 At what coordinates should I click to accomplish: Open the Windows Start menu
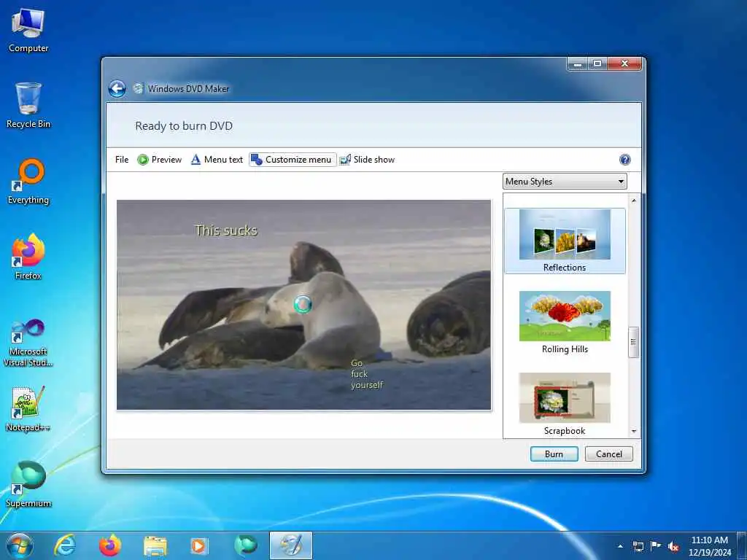point(20,546)
